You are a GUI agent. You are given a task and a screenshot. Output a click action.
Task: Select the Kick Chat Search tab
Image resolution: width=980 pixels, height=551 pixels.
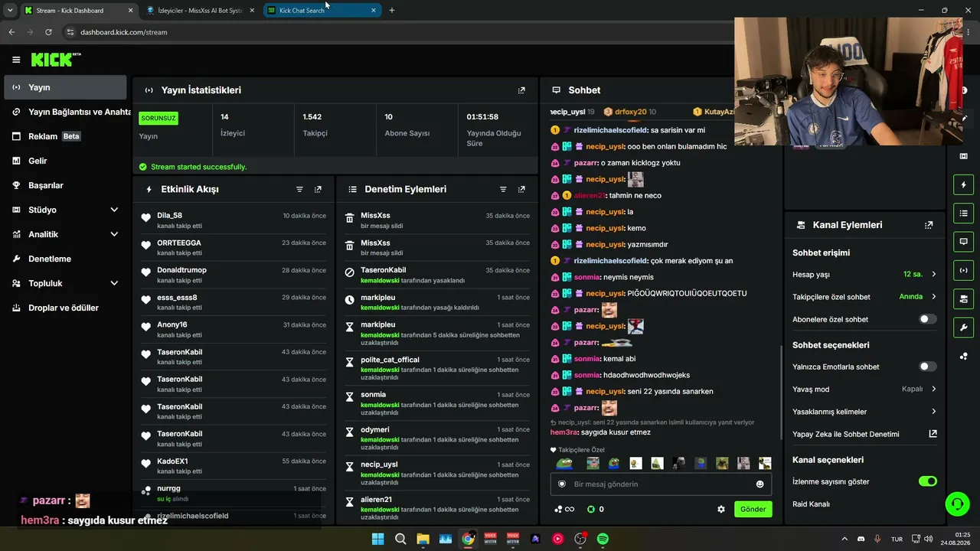coord(322,10)
